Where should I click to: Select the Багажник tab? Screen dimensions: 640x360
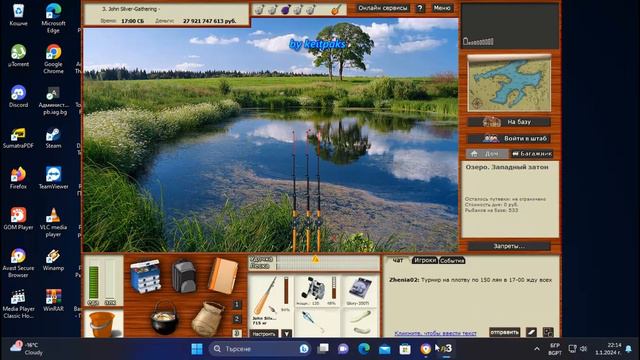531,154
